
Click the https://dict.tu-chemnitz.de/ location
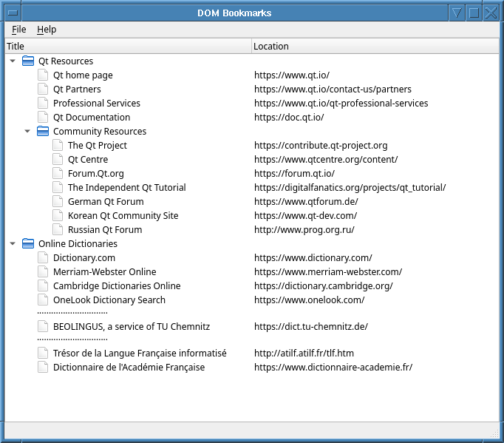pos(310,327)
